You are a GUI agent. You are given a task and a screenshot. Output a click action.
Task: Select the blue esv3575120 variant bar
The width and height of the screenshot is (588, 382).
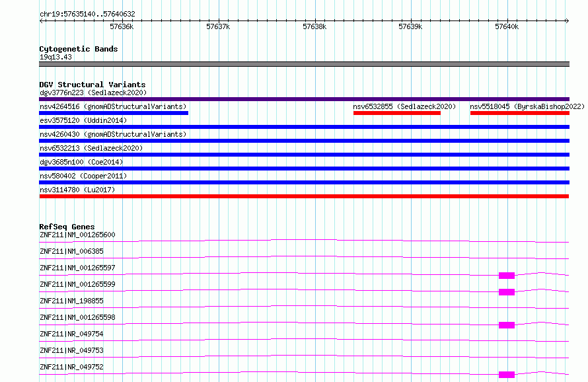[x=304, y=127]
